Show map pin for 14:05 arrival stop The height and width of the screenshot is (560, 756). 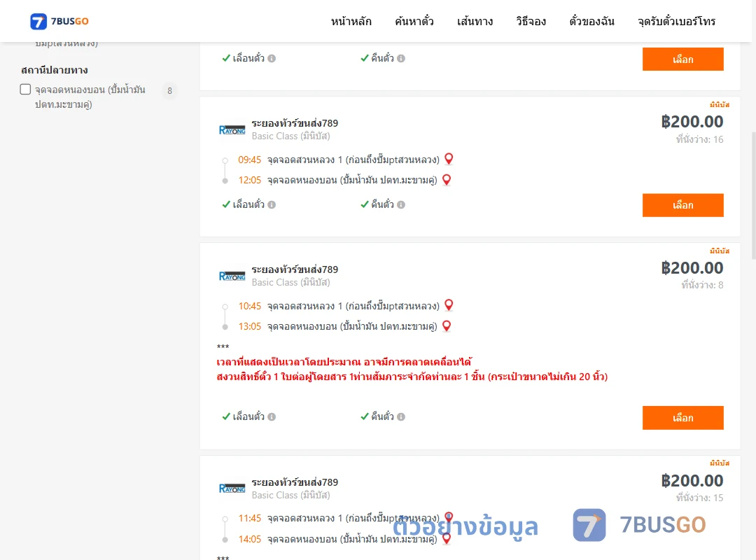[447, 539]
